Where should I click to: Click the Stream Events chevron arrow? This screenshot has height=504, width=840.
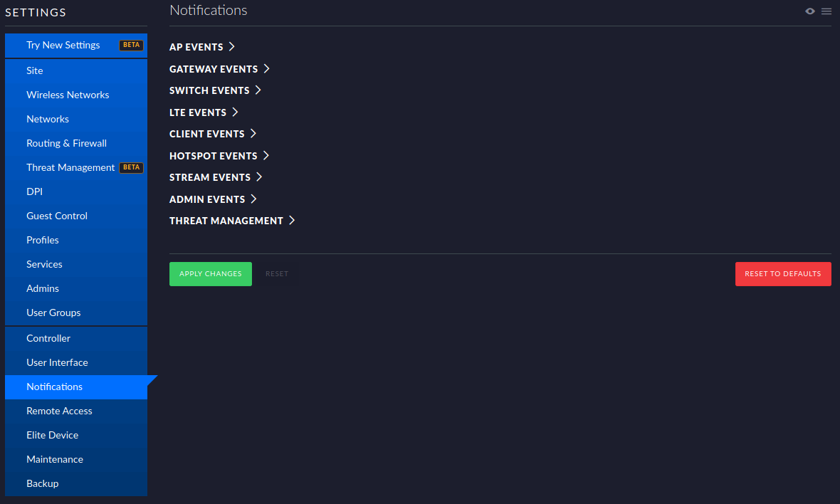[x=258, y=177]
